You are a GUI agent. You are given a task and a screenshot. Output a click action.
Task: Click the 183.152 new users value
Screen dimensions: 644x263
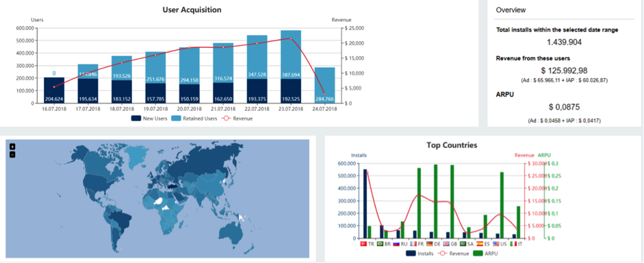tap(122, 99)
